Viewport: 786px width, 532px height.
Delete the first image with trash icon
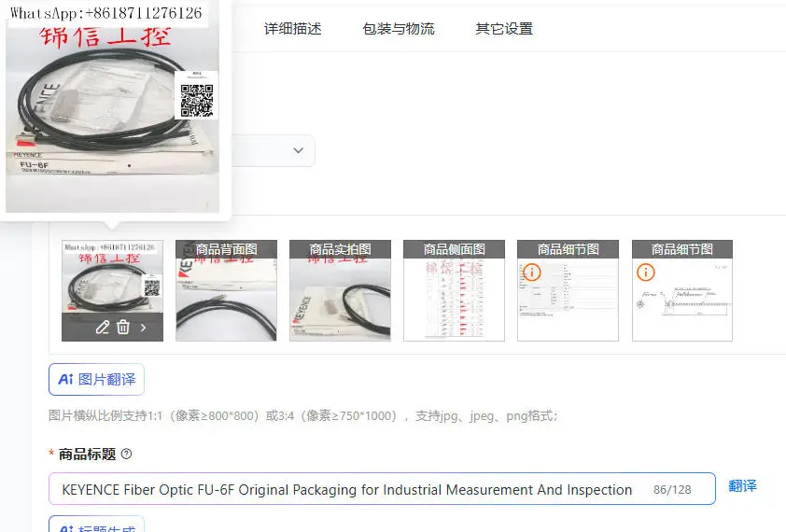tap(123, 328)
